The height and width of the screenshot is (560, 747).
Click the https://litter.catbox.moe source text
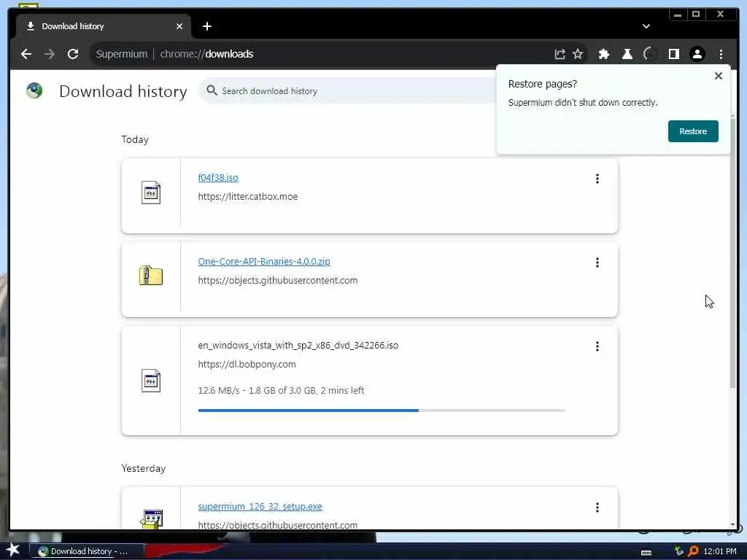248,196
